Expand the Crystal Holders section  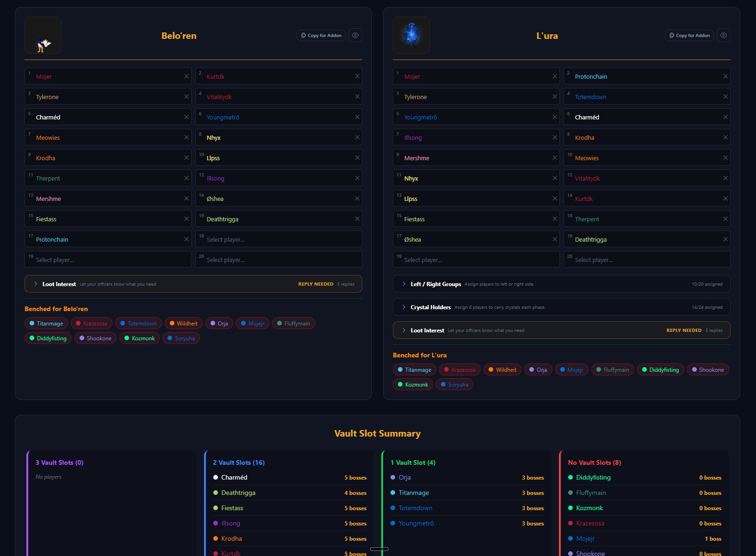(562, 307)
